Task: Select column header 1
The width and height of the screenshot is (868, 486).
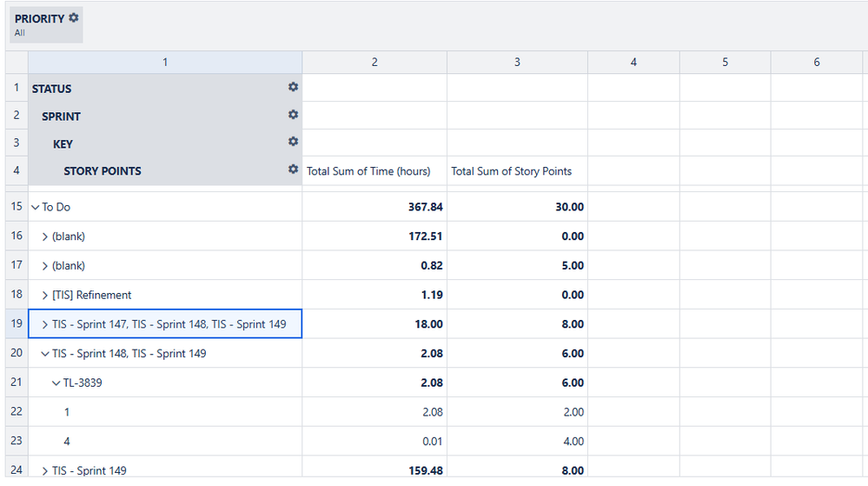Action: click(165, 62)
